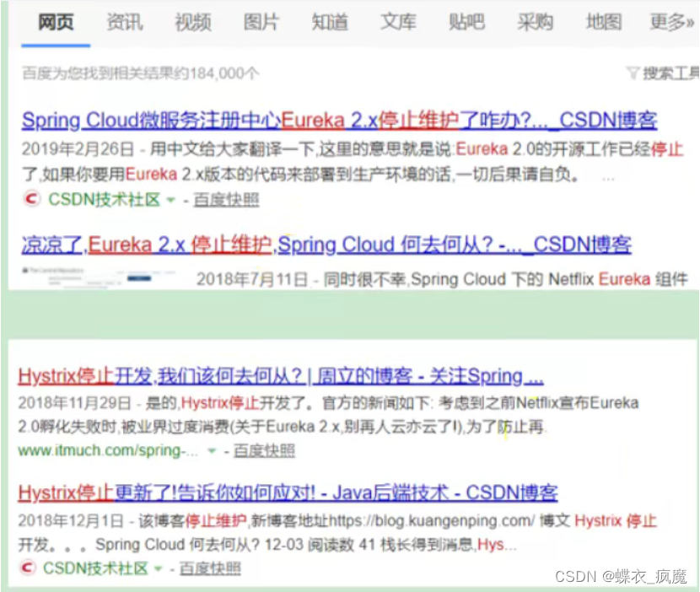Expand dropdown arrow beside www.itmuch.com URL
Screen dimensions: 700x592
[212, 451]
